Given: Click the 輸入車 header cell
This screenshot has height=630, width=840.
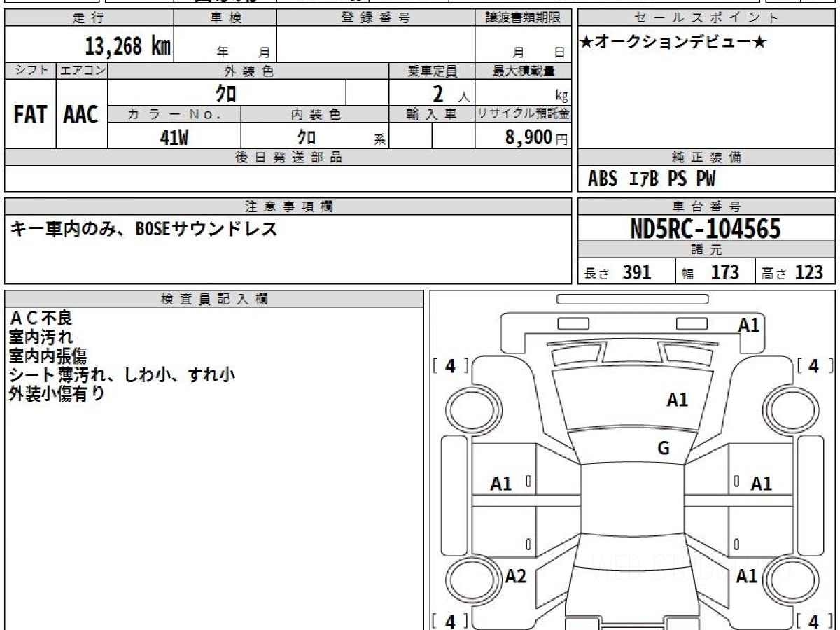Looking at the screenshot, I should click(x=433, y=114).
